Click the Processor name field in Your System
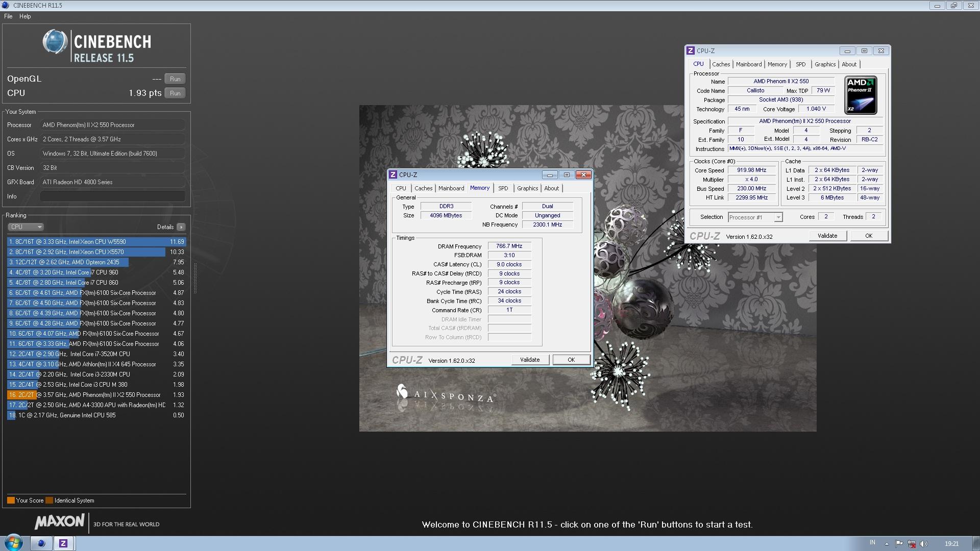The height and width of the screenshot is (551, 980). [x=113, y=125]
